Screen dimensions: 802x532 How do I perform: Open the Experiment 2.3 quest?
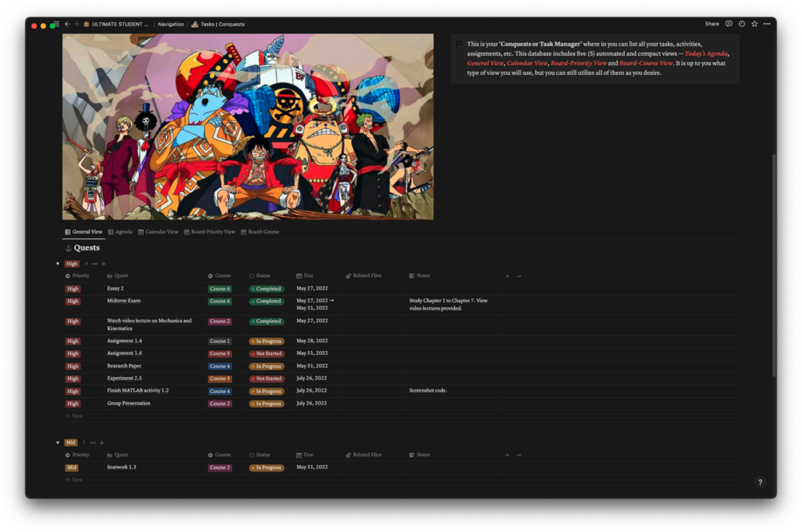point(124,379)
